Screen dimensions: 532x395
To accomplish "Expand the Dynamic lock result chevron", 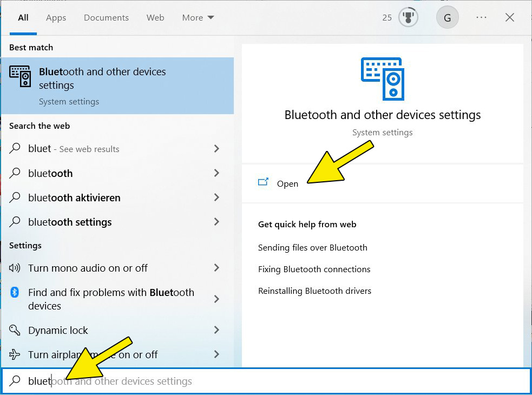I will pyautogui.click(x=216, y=330).
